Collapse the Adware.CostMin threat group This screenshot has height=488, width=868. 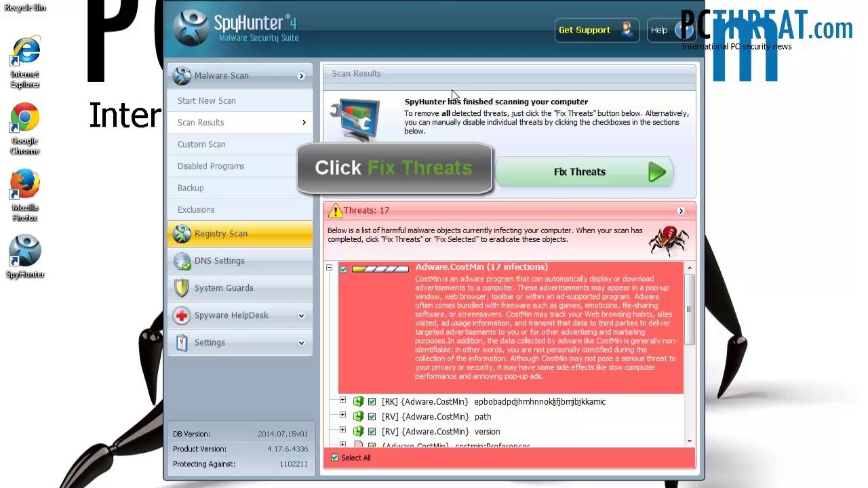tap(329, 268)
